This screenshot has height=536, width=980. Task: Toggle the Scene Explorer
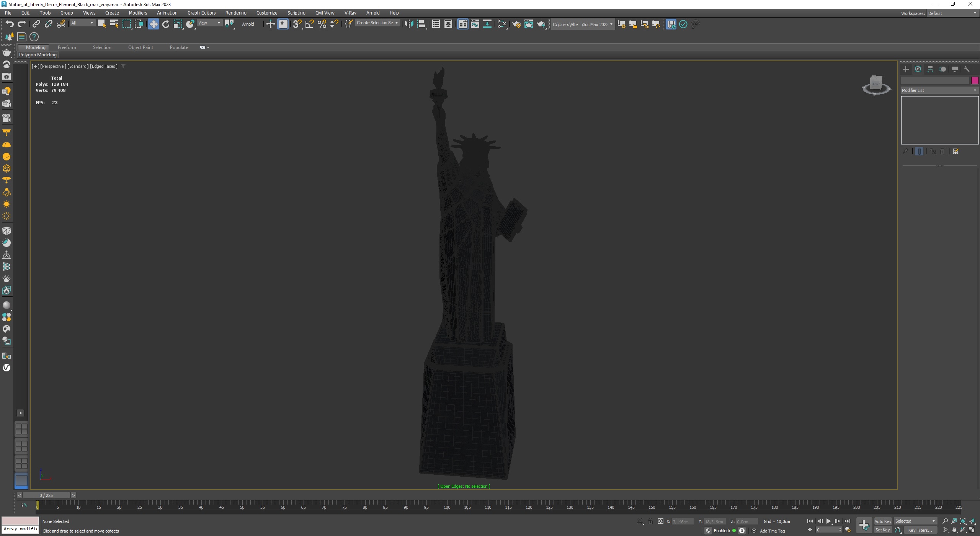tap(436, 24)
